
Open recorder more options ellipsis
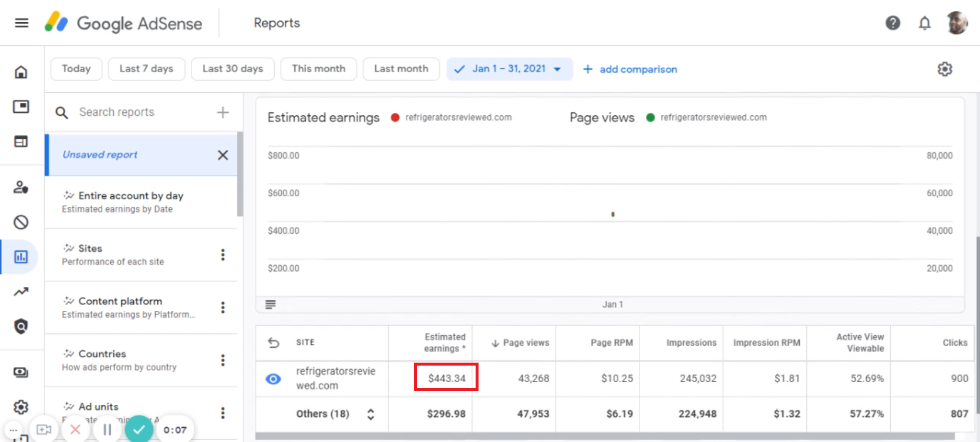pos(13,430)
